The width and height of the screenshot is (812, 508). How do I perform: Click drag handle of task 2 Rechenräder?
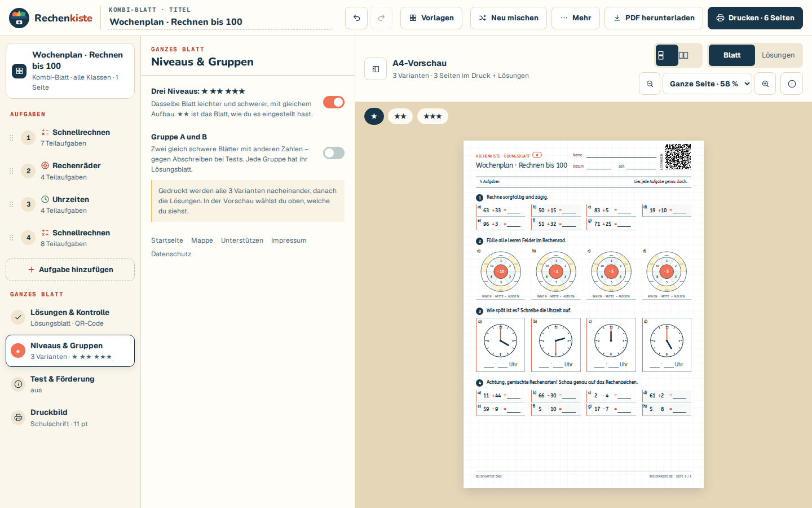[11, 171]
